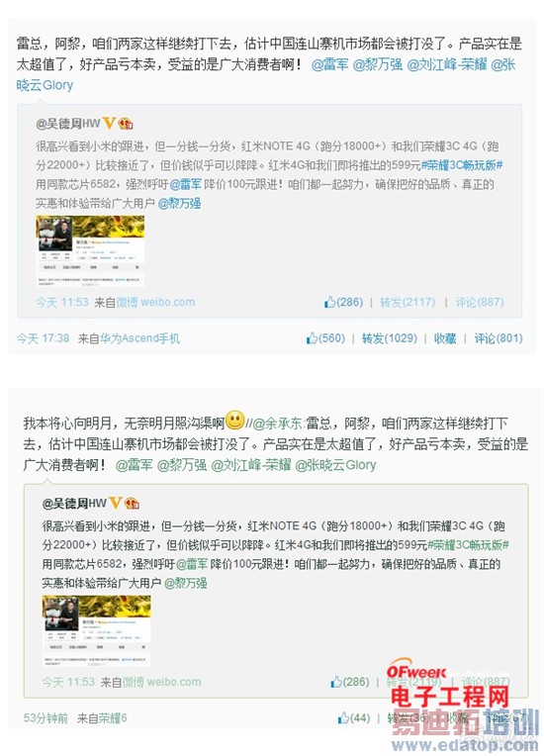Open 评论(801) comments on first post
The width and height of the screenshot is (544, 756).
coord(499,338)
